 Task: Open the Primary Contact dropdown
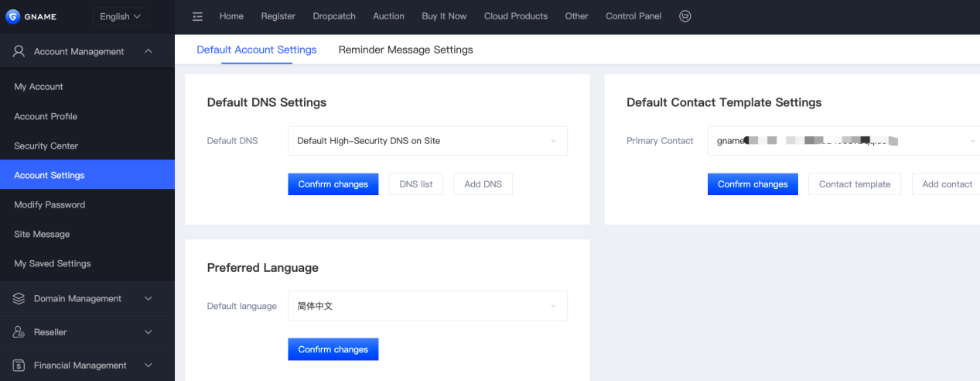click(843, 141)
